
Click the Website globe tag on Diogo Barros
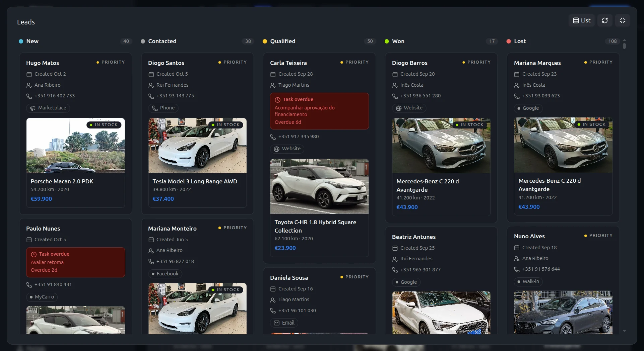click(x=409, y=108)
